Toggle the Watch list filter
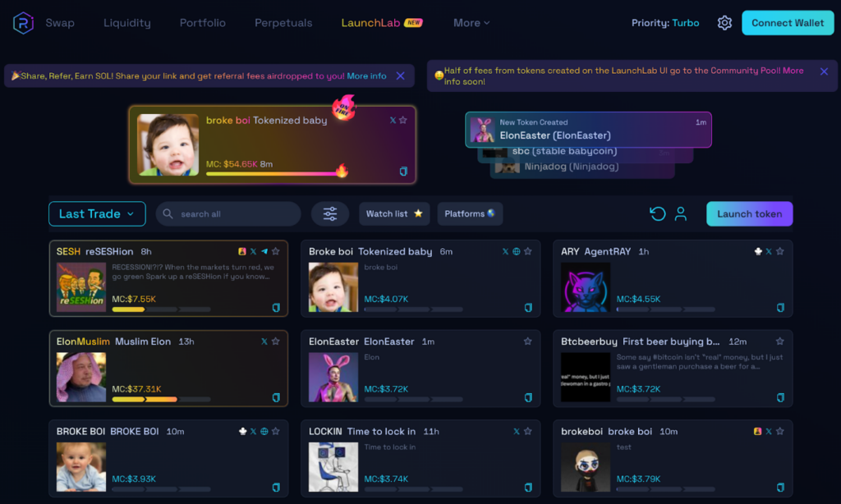 pos(394,214)
